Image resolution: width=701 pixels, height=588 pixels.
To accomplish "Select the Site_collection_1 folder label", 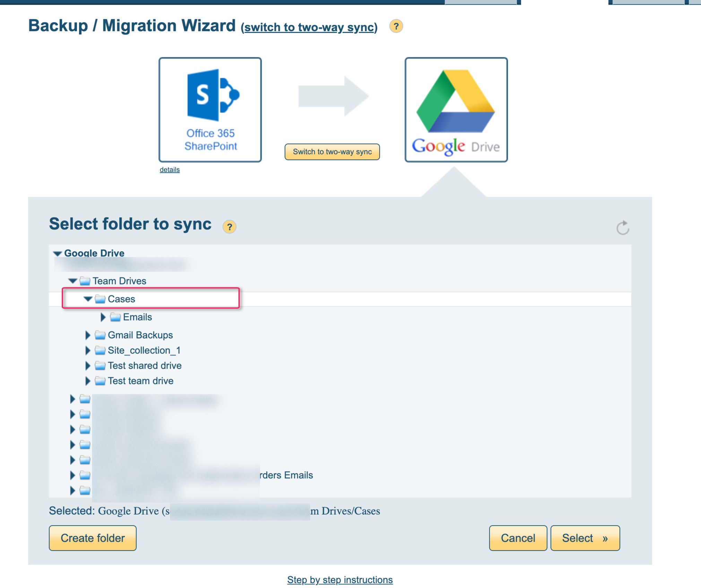I will click(x=144, y=350).
